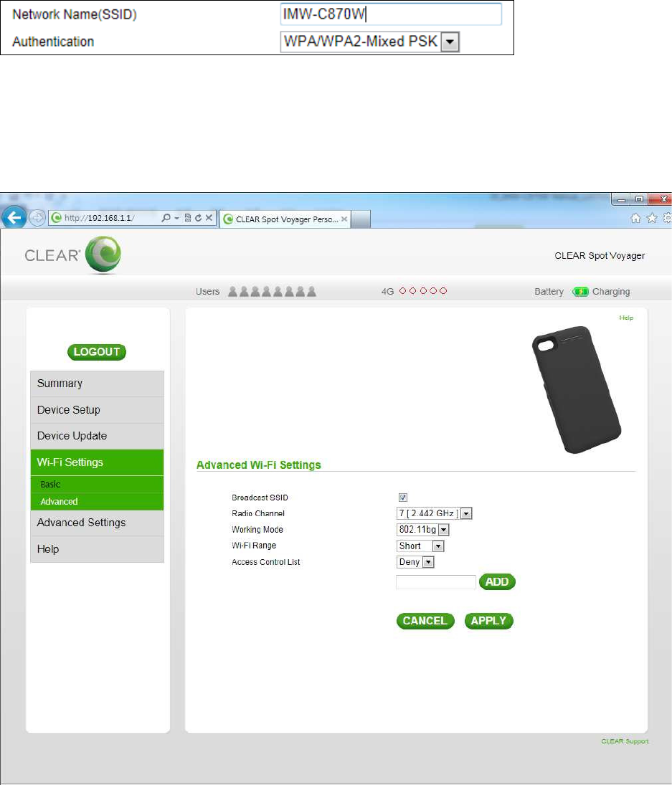The height and width of the screenshot is (785, 672).
Task: Open the browser tools gear icon
Action: click(x=667, y=218)
